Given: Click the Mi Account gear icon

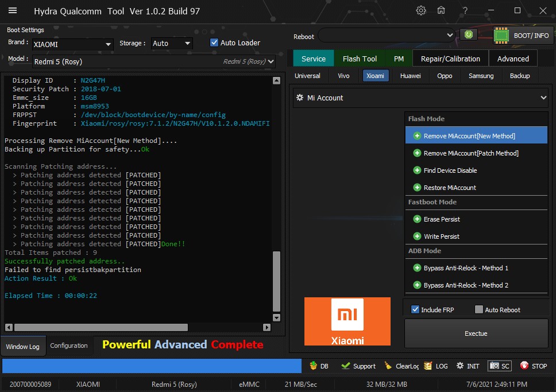Looking at the screenshot, I should (300, 98).
